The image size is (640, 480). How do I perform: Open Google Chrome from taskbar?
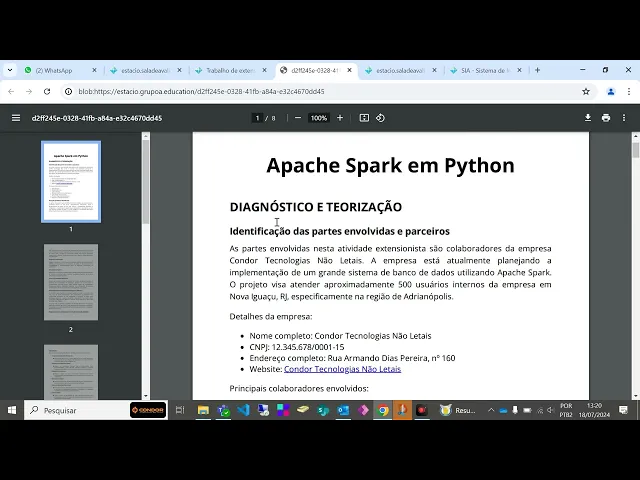[383, 410]
